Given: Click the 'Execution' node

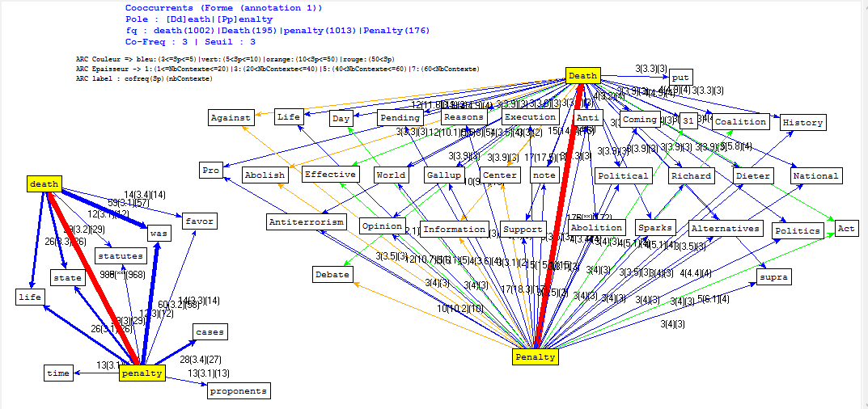Looking at the screenshot, I should [x=530, y=116].
